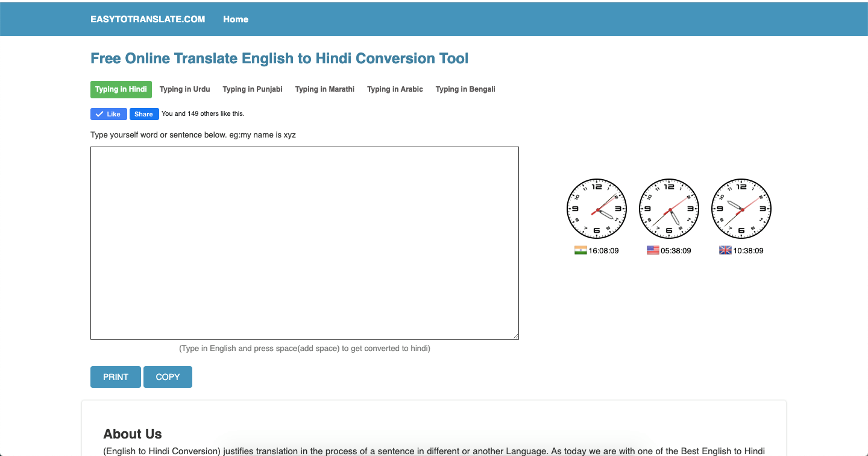Click the India flag icon
868x456 pixels.
pos(580,250)
